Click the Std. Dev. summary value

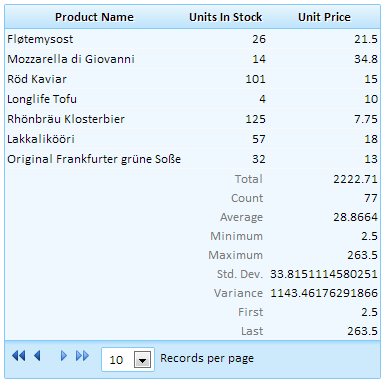[324, 274]
